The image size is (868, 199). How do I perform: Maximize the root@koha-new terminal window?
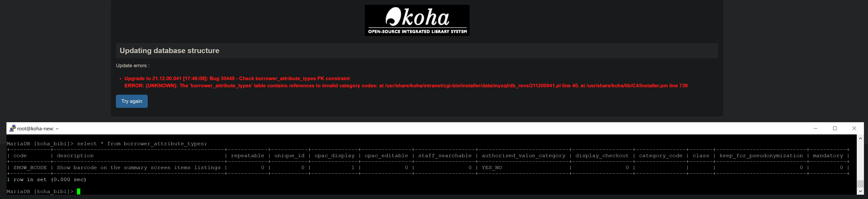click(x=835, y=128)
